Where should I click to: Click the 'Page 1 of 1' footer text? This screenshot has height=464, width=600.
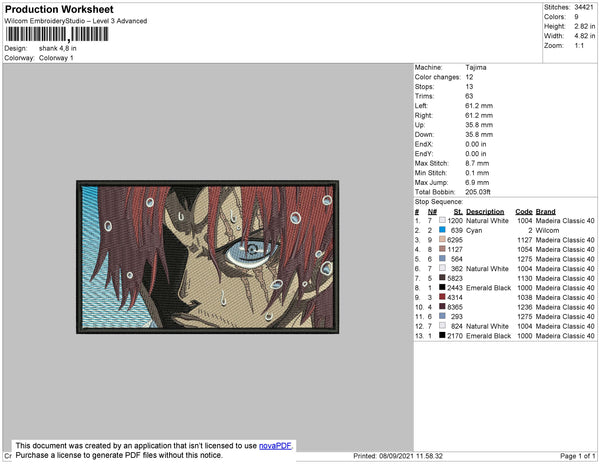click(x=577, y=456)
